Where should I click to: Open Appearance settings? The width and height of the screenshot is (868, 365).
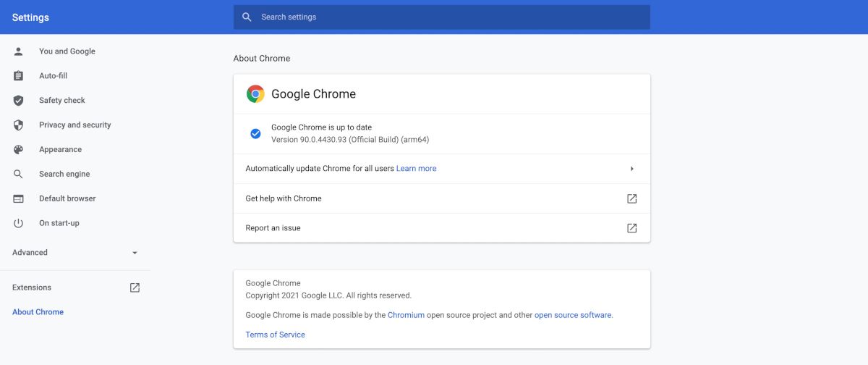pyautogui.click(x=61, y=150)
